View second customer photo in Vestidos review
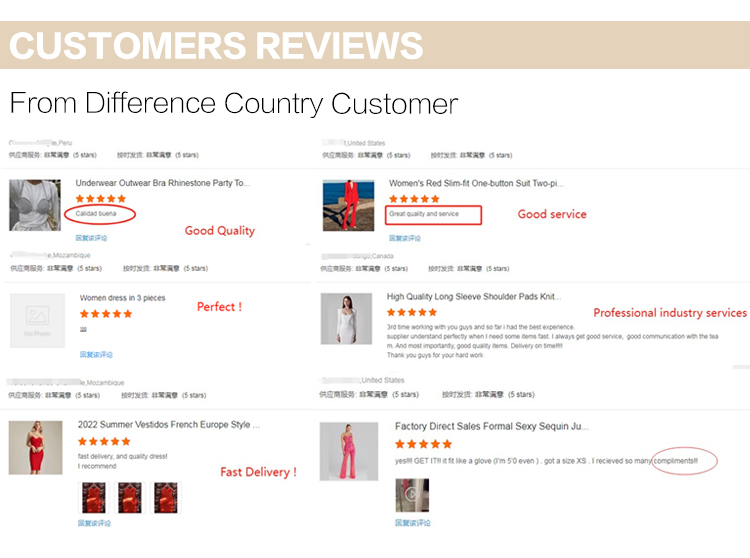 pyautogui.click(x=130, y=497)
